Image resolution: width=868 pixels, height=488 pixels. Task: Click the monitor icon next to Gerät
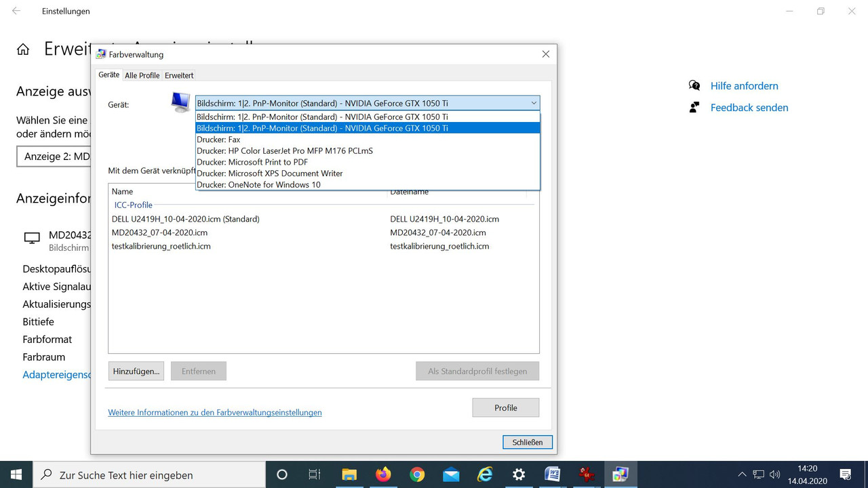pos(180,102)
